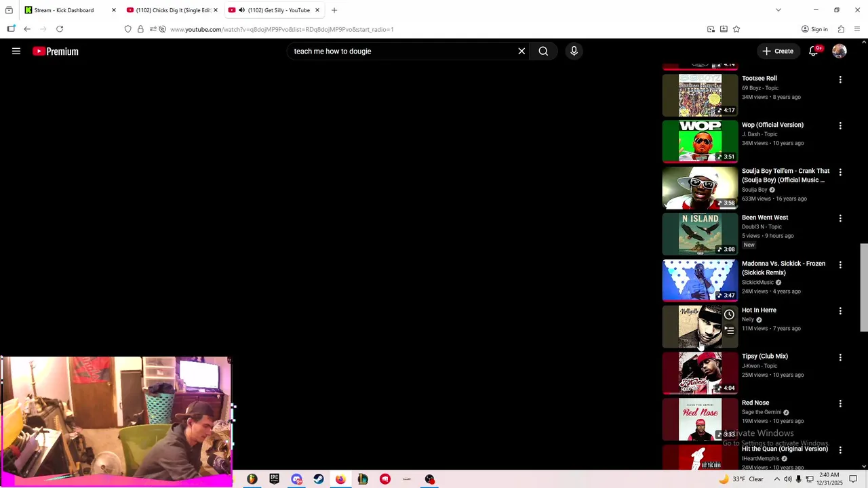This screenshot has height=488, width=868.
Task: Open Epic Games launcher from taskbar
Action: [274, 479]
